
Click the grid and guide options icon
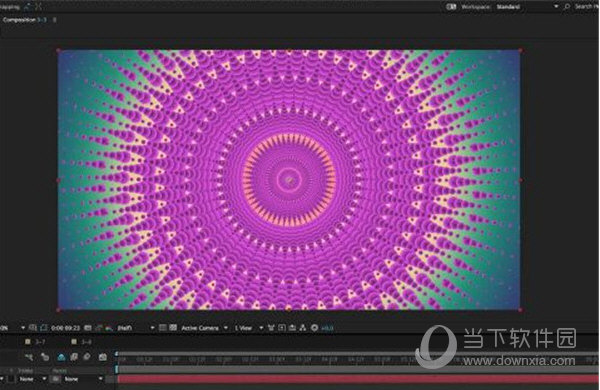click(x=33, y=328)
